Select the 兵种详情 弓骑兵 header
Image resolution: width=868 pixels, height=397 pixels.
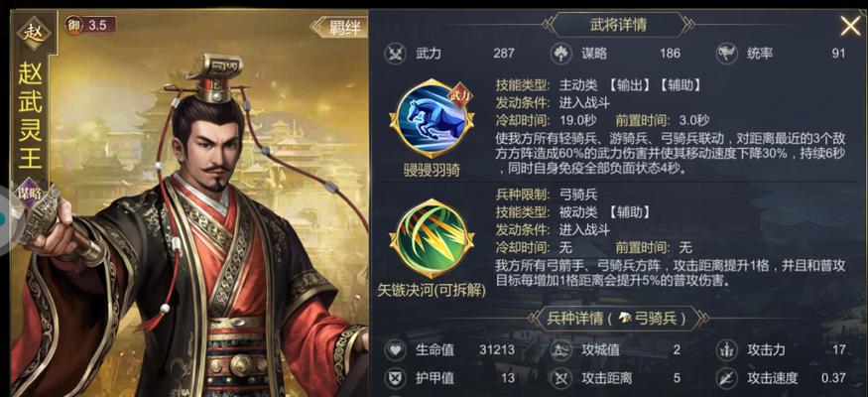tap(618, 319)
